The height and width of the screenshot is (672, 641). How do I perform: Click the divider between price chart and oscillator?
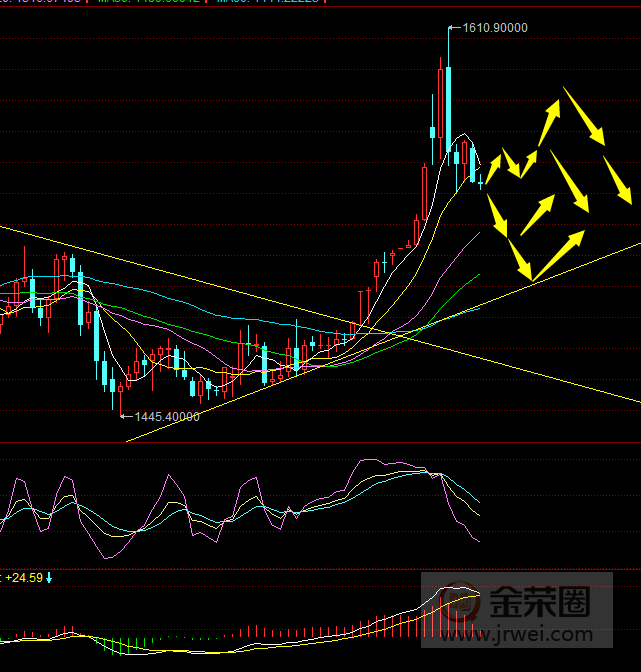pyautogui.click(x=320, y=443)
